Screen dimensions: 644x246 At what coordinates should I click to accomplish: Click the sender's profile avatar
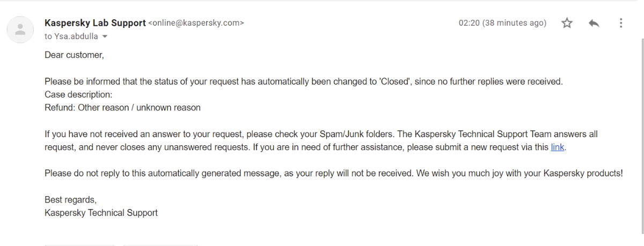pyautogui.click(x=20, y=29)
